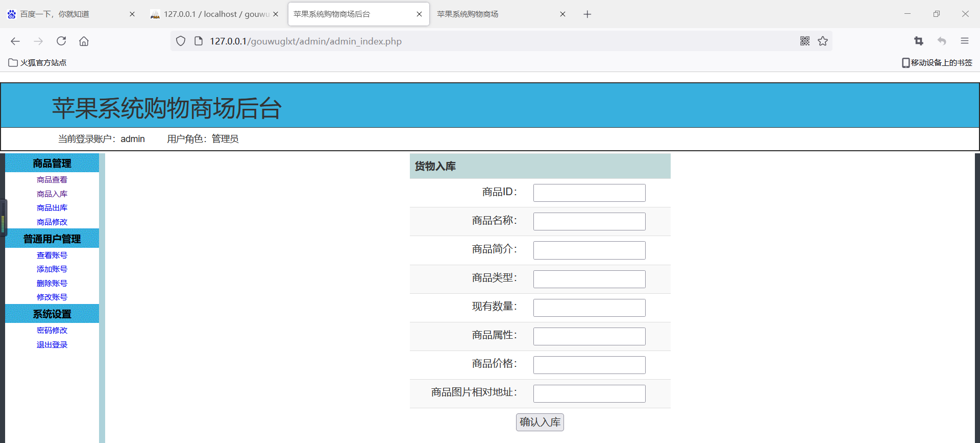Open the 添加账号 link

52,269
